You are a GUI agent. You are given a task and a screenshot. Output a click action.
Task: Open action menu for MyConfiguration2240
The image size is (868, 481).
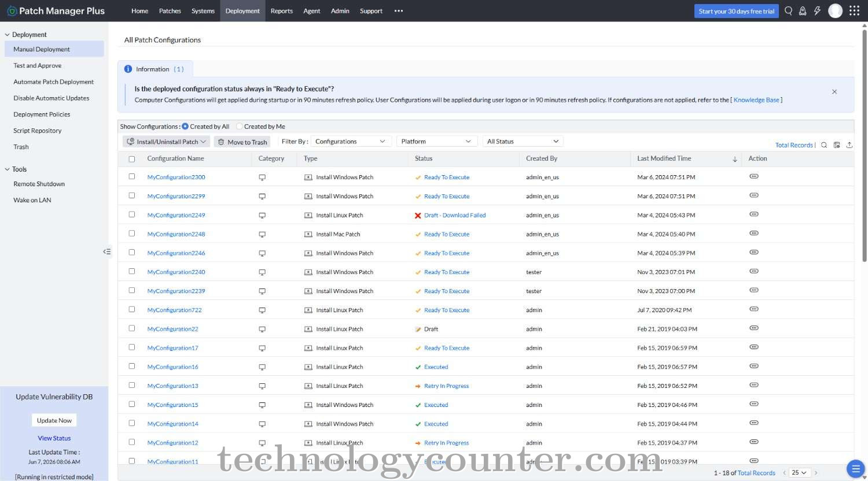(753, 271)
